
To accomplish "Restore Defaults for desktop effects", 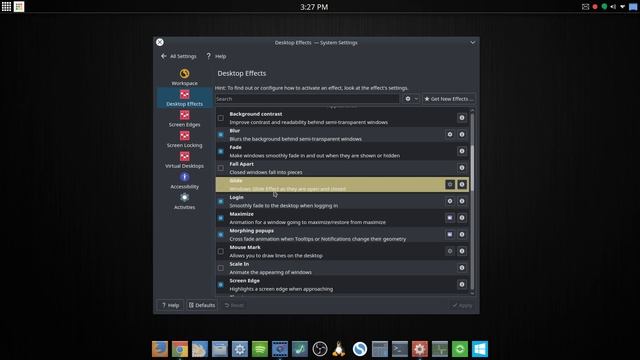I will click(x=202, y=305).
